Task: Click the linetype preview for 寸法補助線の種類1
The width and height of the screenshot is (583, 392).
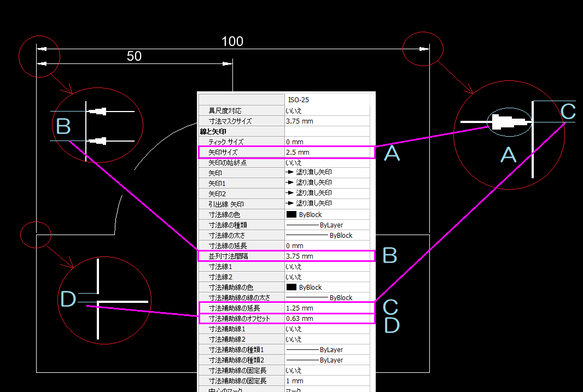Action: click(302, 349)
